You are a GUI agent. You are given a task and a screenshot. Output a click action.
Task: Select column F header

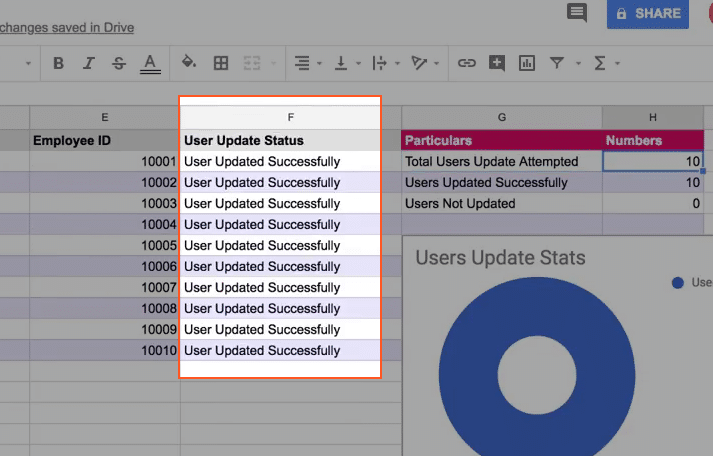point(291,117)
